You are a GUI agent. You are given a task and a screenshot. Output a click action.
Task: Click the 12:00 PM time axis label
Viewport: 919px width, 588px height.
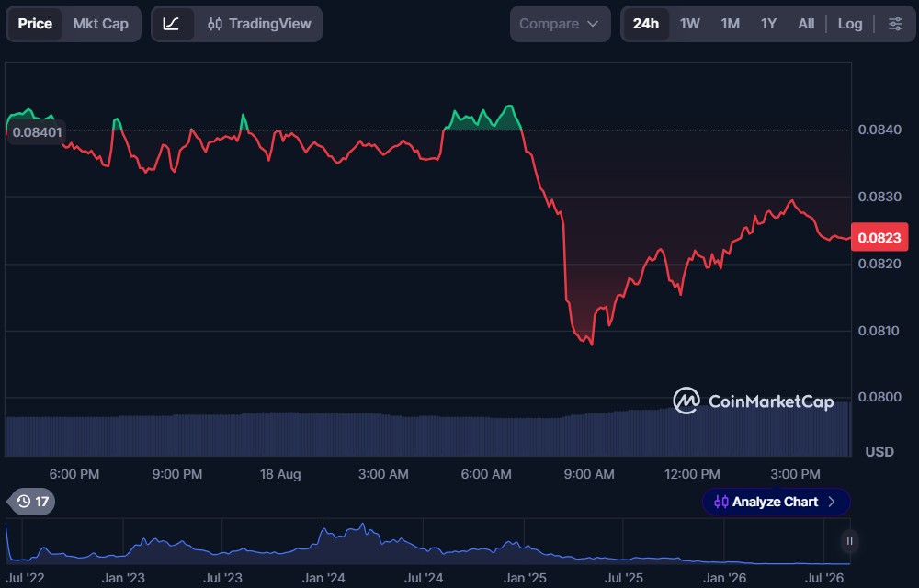click(x=692, y=474)
